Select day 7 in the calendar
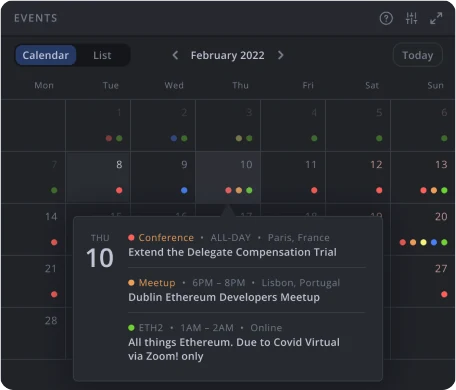This screenshot has width=456, height=390. click(x=33, y=177)
